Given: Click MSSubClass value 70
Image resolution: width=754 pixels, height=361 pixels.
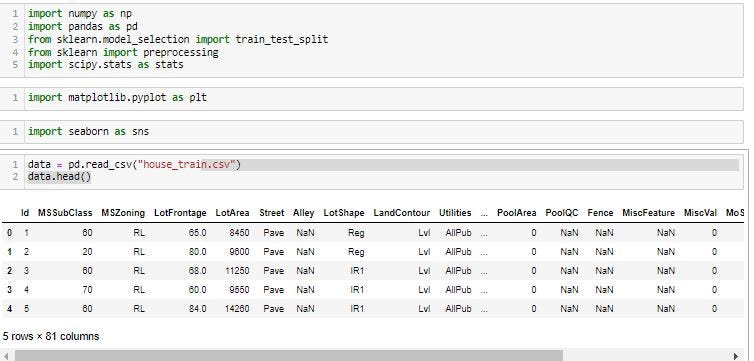Looking at the screenshot, I should pos(87,290).
